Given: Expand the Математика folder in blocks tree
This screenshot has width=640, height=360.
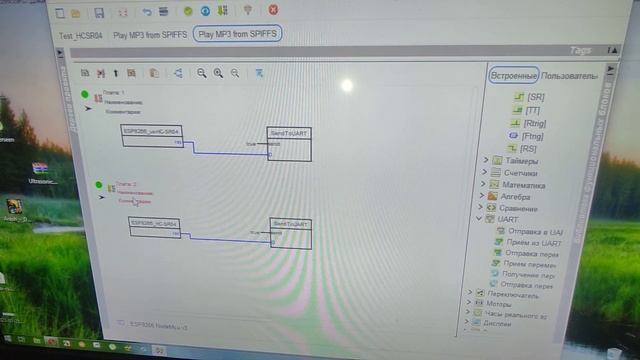Looking at the screenshot, I should (483, 184).
